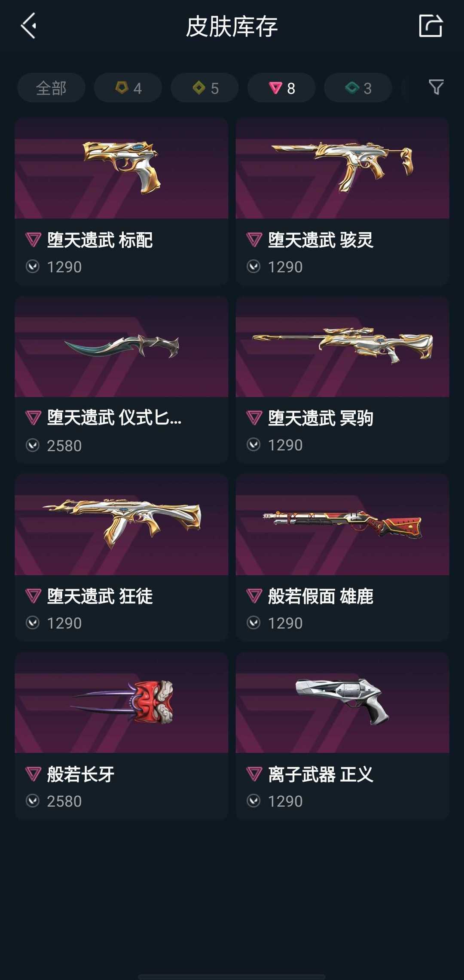Open the 堕天遗武 标配 pistol thumbnail
This screenshot has width=464, height=980.
pos(122,168)
